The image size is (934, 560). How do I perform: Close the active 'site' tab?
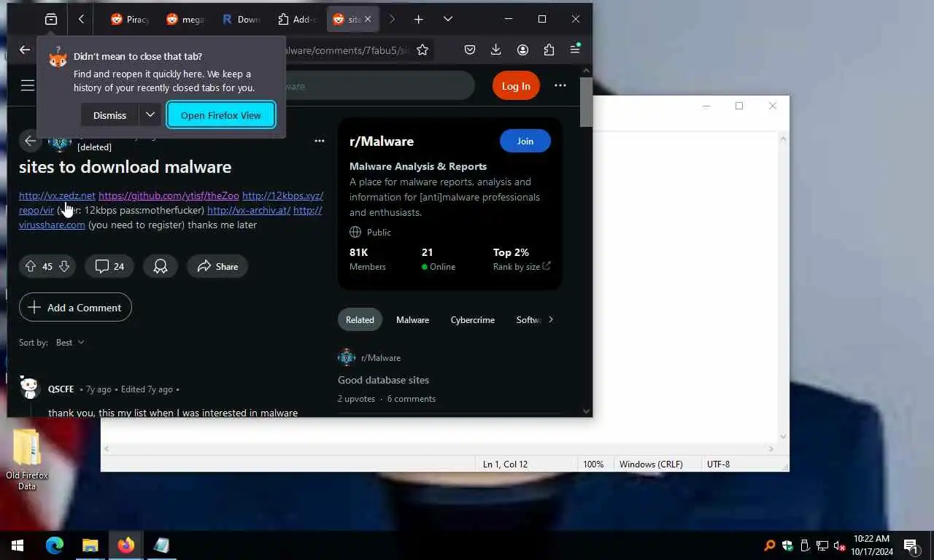tap(368, 20)
